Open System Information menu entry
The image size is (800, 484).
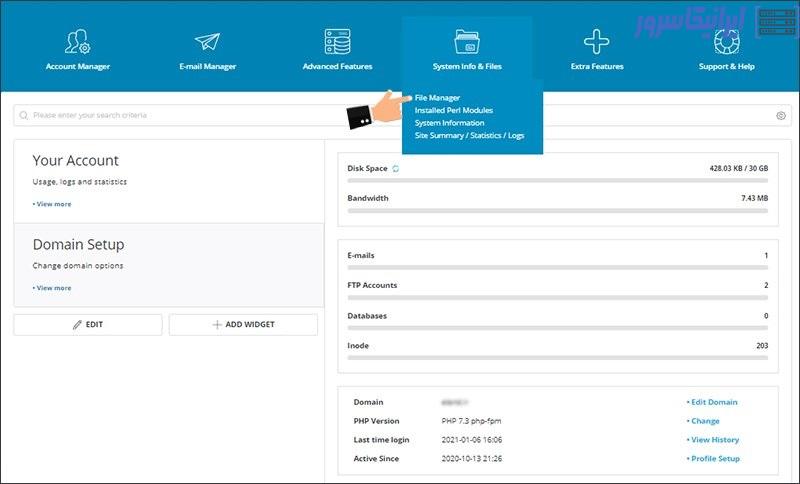449,123
